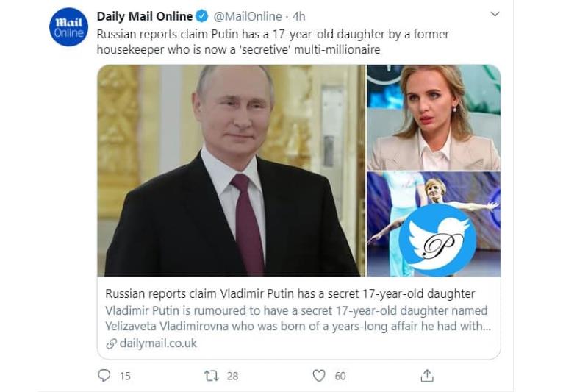Click the like count 60
The image size is (588, 392).
click(340, 376)
